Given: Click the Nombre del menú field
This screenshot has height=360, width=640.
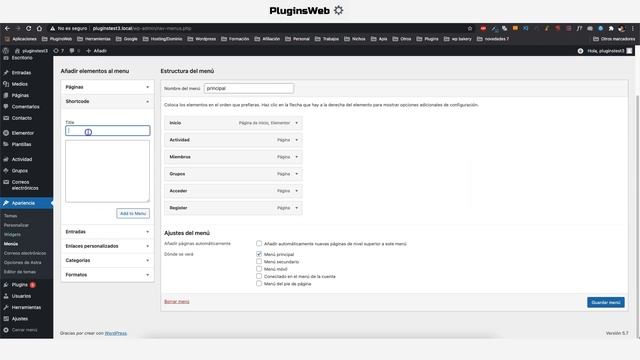Looking at the screenshot, I should [x=249, y=89].
